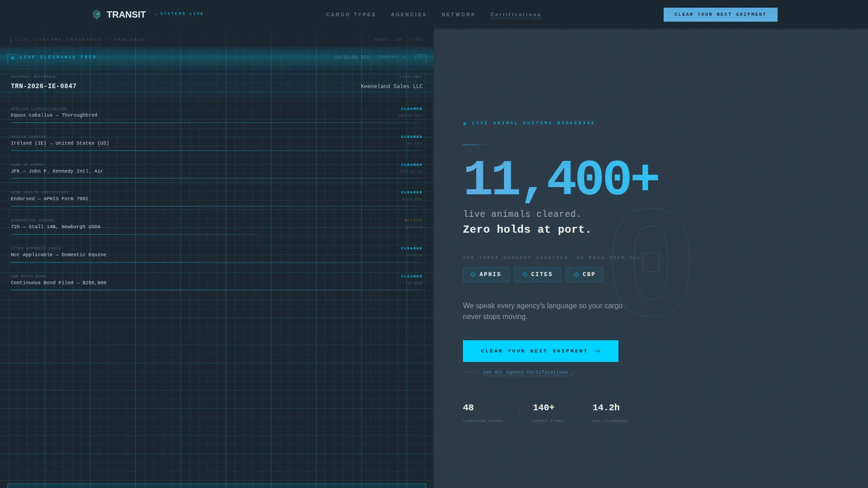Screen dimensions: 868x488
Task: Click the Systems Live status indicator
Action: click(179, 14)
